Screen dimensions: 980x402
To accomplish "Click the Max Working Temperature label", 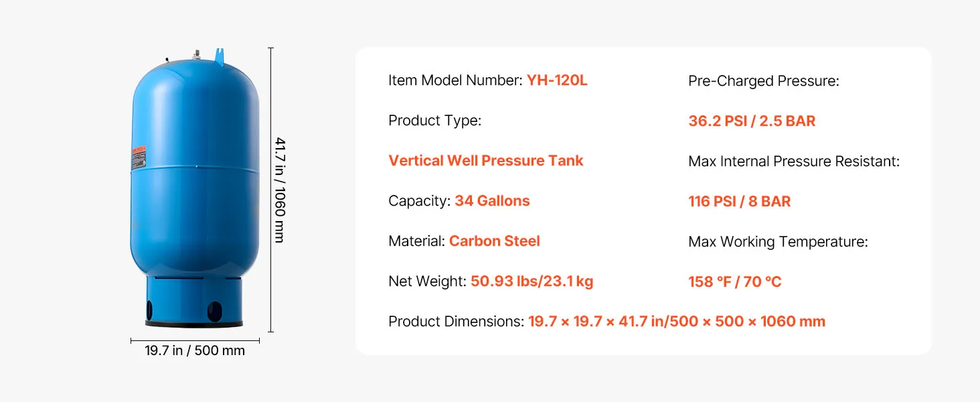I will (778, 242).
